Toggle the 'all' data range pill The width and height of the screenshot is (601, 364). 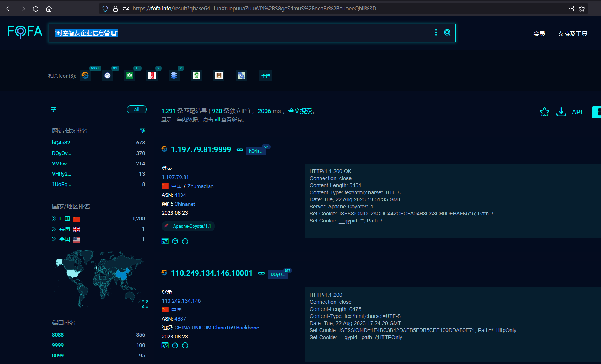(x=137, y=109)
